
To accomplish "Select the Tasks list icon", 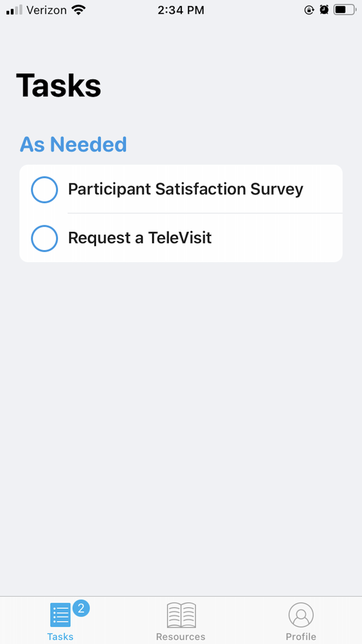I will [x=60, y=614].
